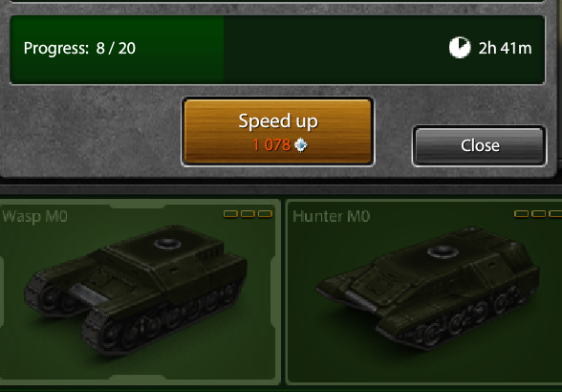Click the 1 078 crystal price text

[x=271, y=145]
